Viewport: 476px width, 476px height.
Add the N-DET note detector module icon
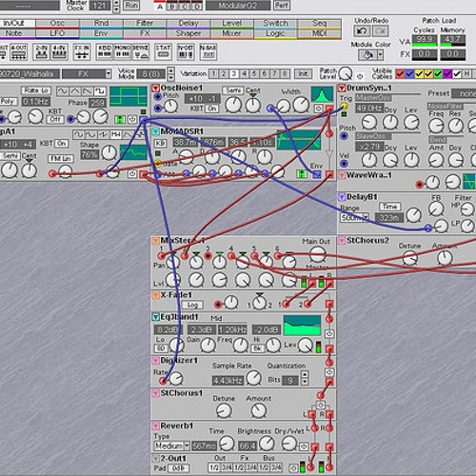186,52
